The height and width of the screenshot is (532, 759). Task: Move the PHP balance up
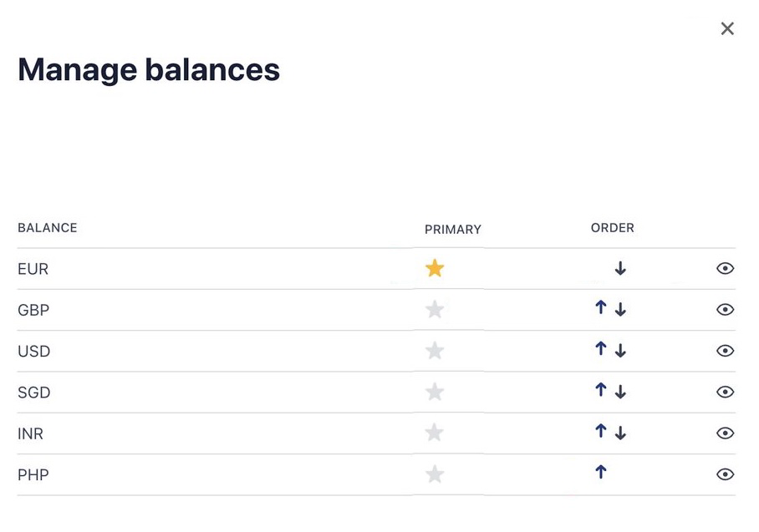click(x=600, y=473)
